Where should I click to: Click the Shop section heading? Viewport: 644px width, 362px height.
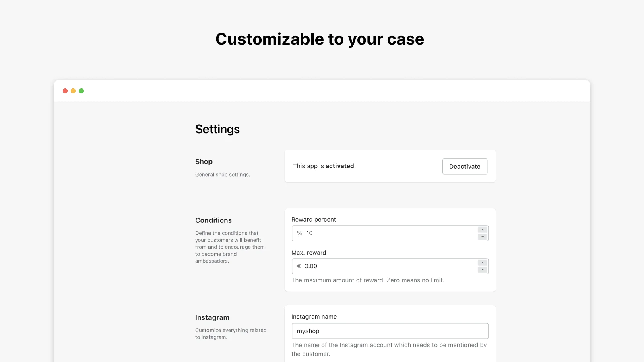pyautogui.click(x=204, y=162)
